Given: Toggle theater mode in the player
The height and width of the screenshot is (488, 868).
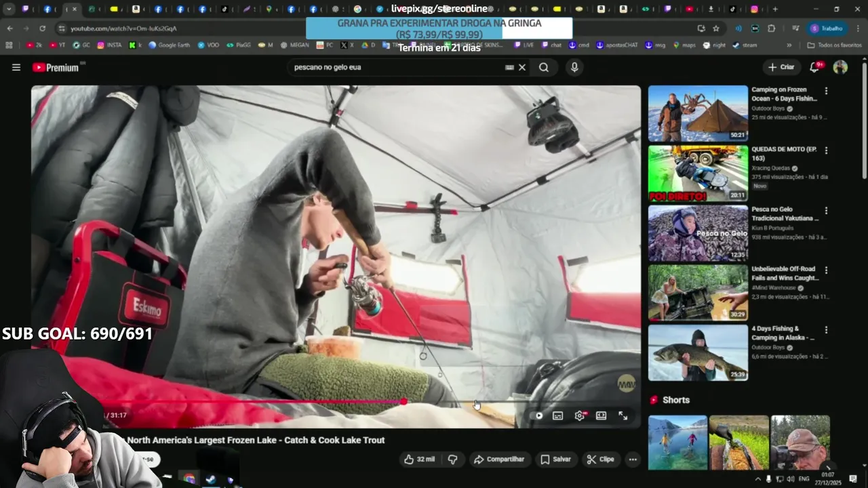Looking at the screenshot, I should (601, 416).
